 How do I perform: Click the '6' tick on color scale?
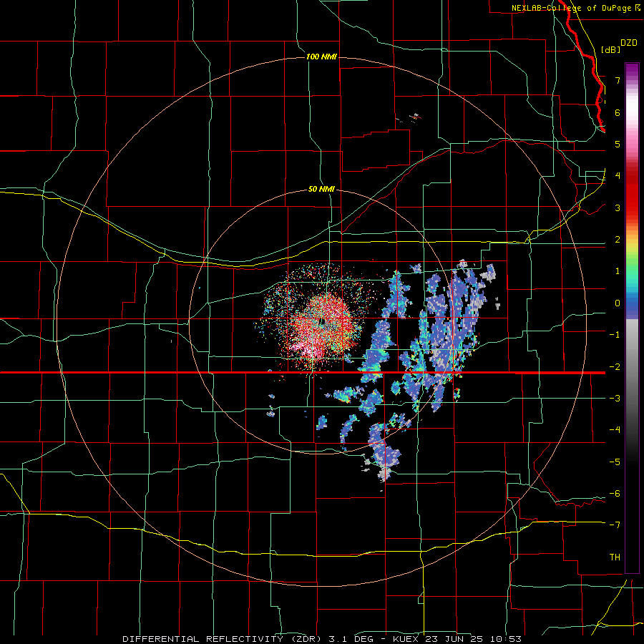(618, 112)
